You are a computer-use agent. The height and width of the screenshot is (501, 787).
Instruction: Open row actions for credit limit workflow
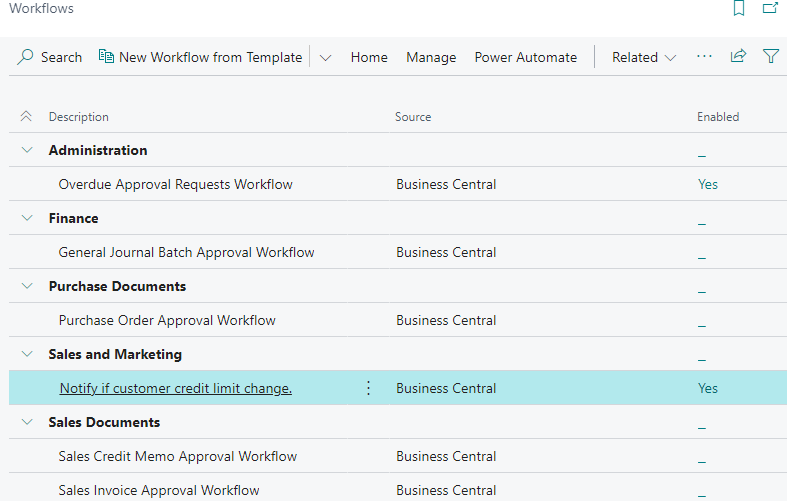click(x=368, y=388)
